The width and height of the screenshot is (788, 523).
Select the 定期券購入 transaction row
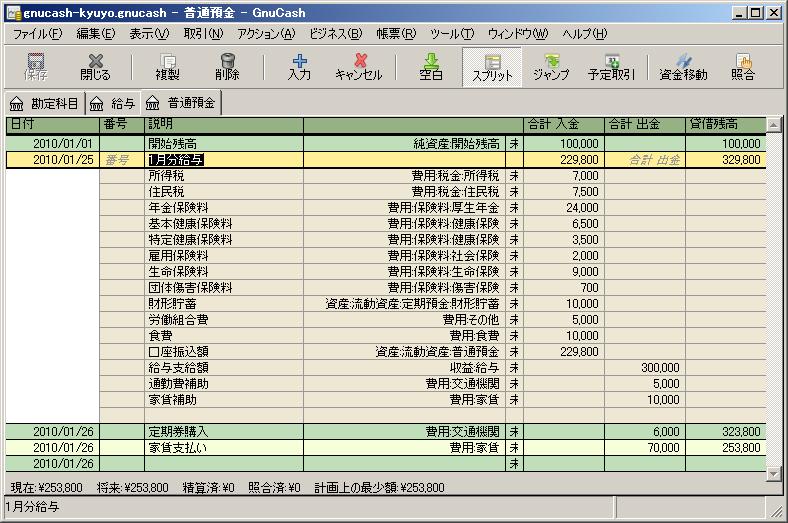coord(223,430)
